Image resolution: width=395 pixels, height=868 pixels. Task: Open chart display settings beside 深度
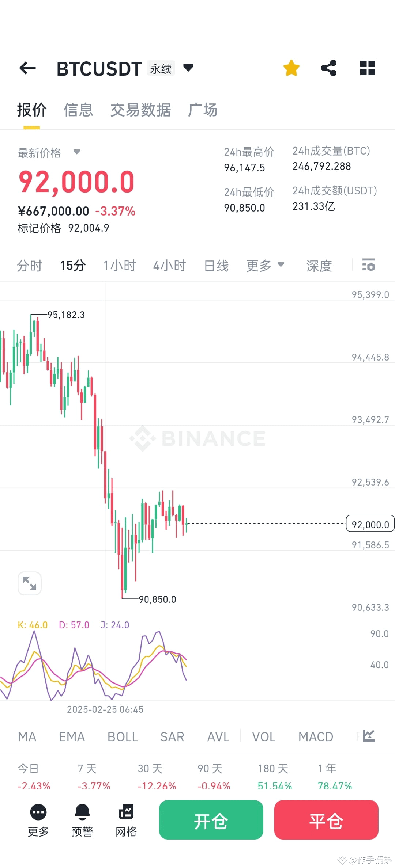pos(369,266)
